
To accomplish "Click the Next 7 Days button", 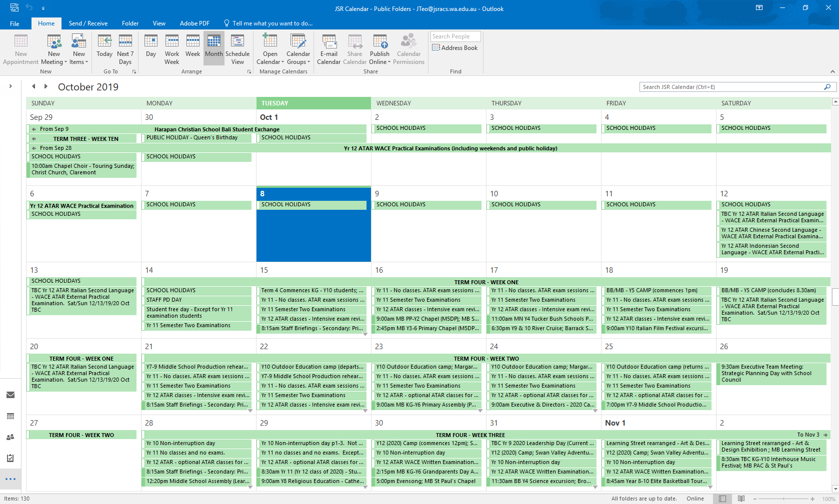I will tap(125, 48).
